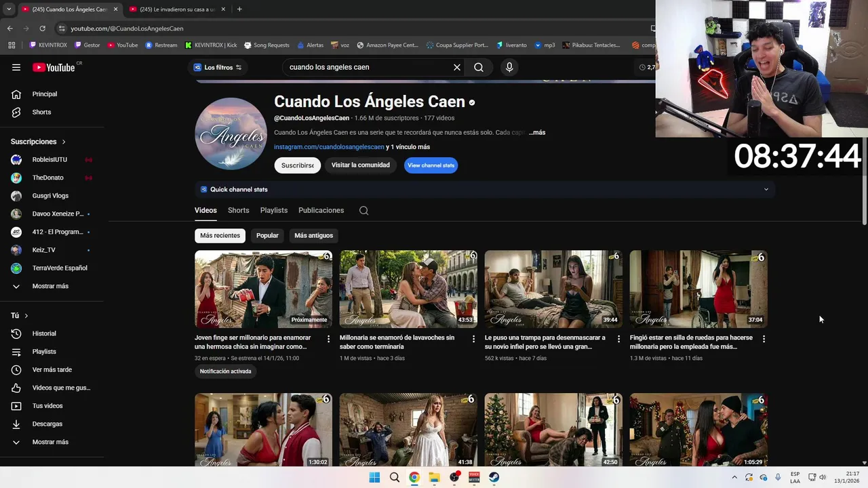Expand channel description with '...más'
The image size is (868, 488).
point(537,132)
